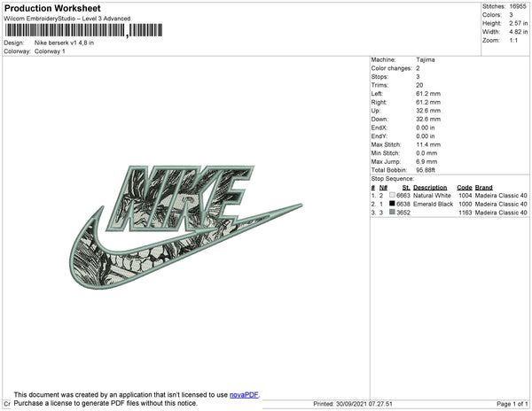Select 'Wilcom EmbroideryStudio – Level 3 Advanced' text
Screen dimensions: 532x411
[67, 19]
